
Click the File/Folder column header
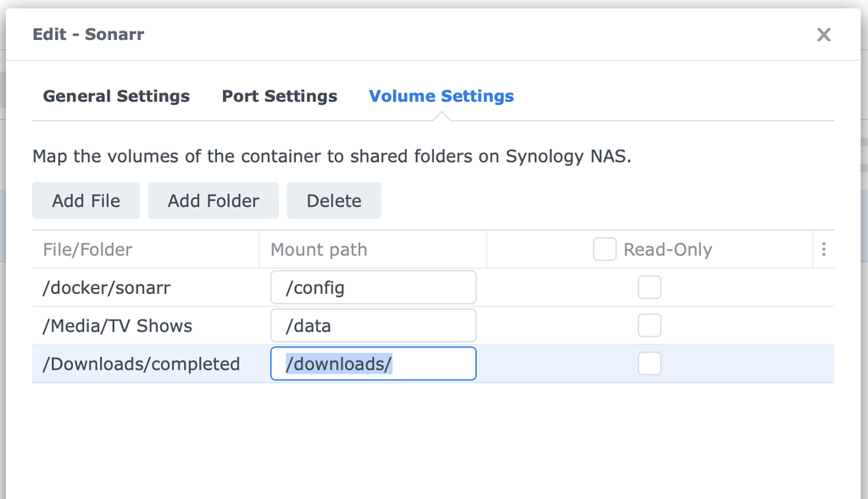point(88,250)
